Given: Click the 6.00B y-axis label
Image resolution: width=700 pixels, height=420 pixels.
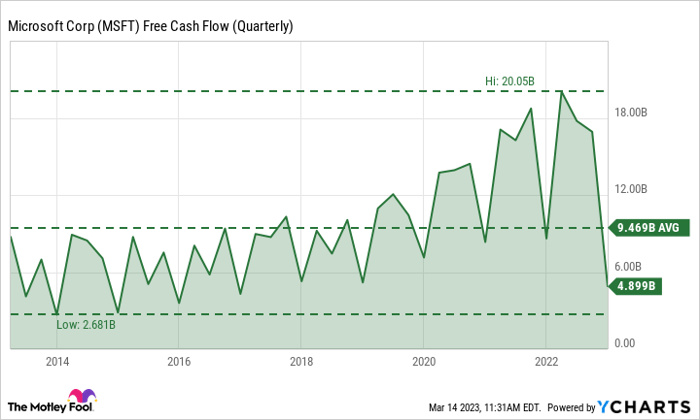Looking at the screenshot, I should 628,266.
